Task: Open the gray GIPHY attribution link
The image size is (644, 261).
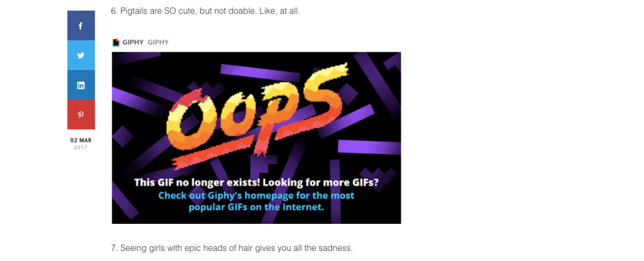Action: (x=158, y=42)
